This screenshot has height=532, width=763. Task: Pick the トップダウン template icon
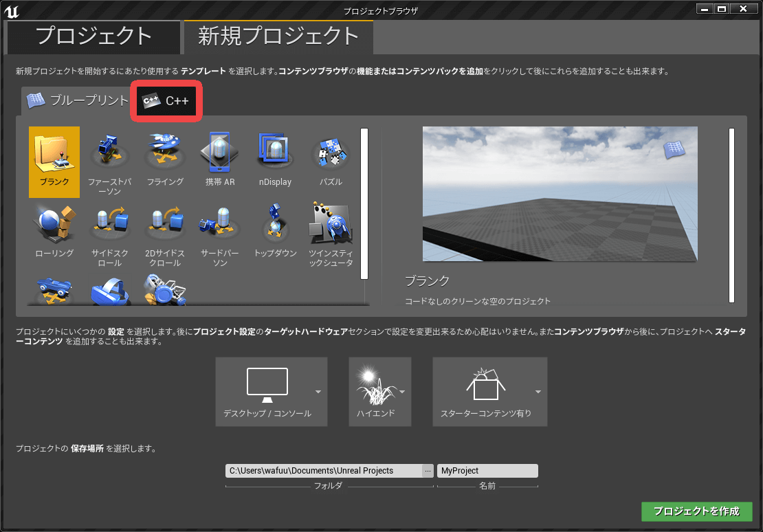pyautogui.click(x=275, y=227)
